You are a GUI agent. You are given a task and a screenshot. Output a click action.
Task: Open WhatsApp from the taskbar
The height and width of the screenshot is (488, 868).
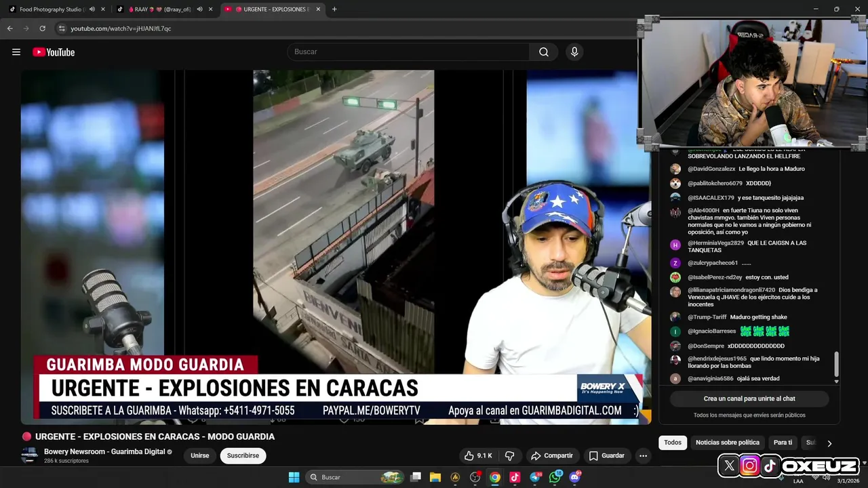tap(555, 477)
